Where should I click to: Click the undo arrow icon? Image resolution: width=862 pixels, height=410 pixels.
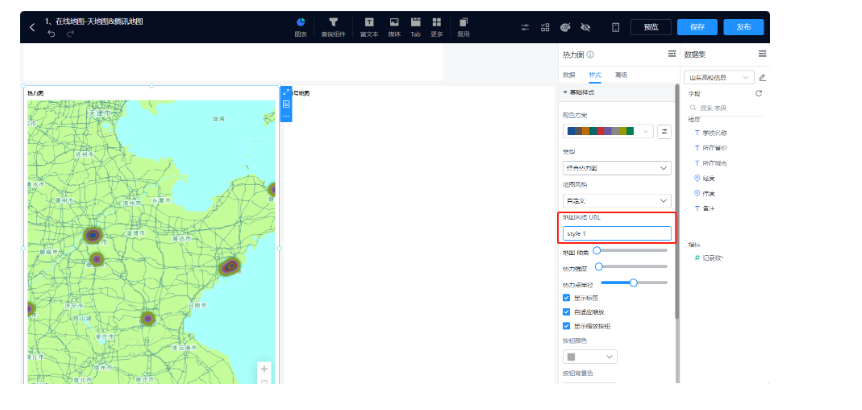(x=51, y=34)
